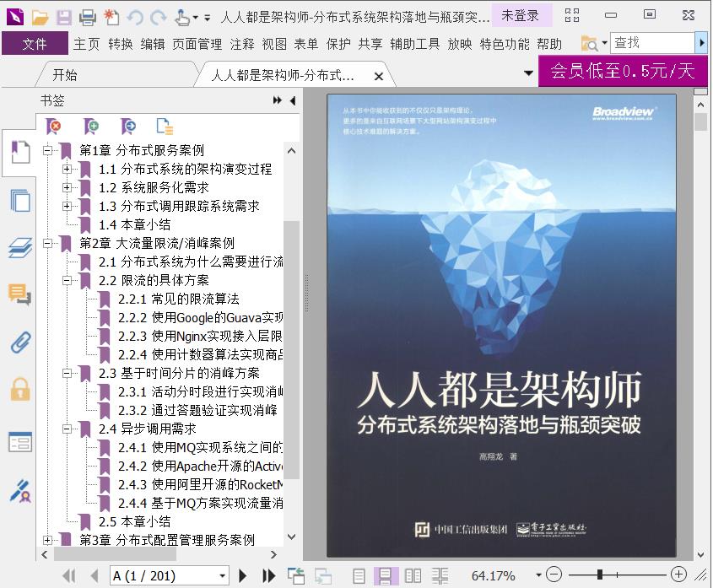Switch to facing two-page view
The image size is (713, 588).
[x=413, y=575]
